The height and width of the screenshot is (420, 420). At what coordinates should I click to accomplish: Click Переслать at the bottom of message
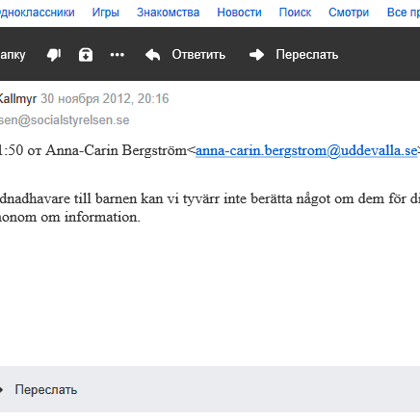point(46,390)
